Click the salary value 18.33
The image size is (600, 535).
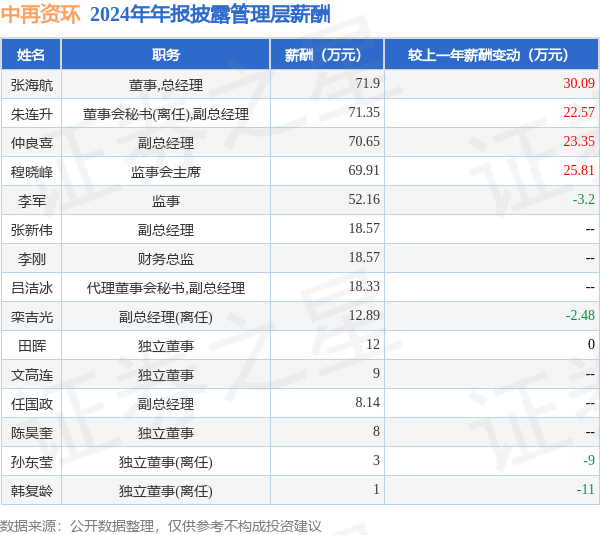[x=364, y=286]
